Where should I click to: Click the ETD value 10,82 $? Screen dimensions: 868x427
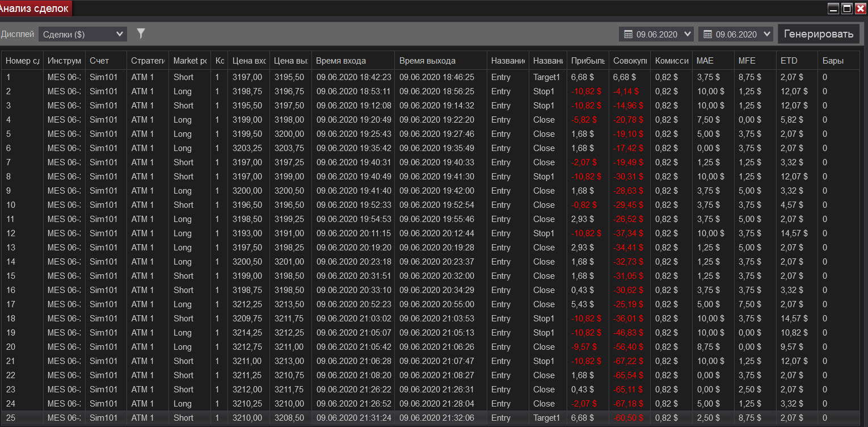coord(794,333)
